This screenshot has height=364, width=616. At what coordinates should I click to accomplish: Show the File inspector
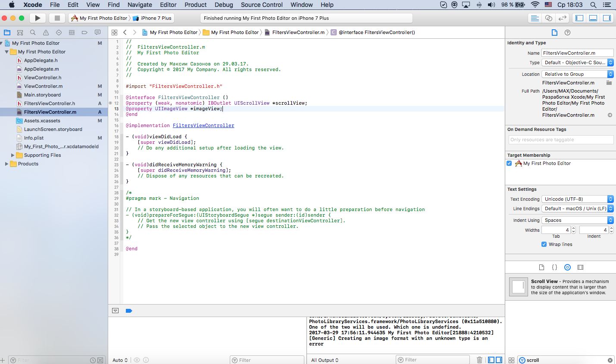click(x=554, y=32)
